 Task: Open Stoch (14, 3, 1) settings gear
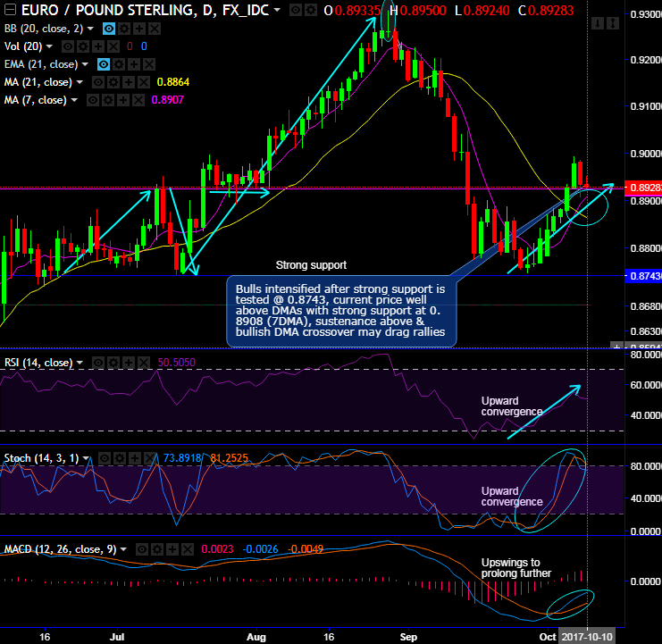point(120,458)
